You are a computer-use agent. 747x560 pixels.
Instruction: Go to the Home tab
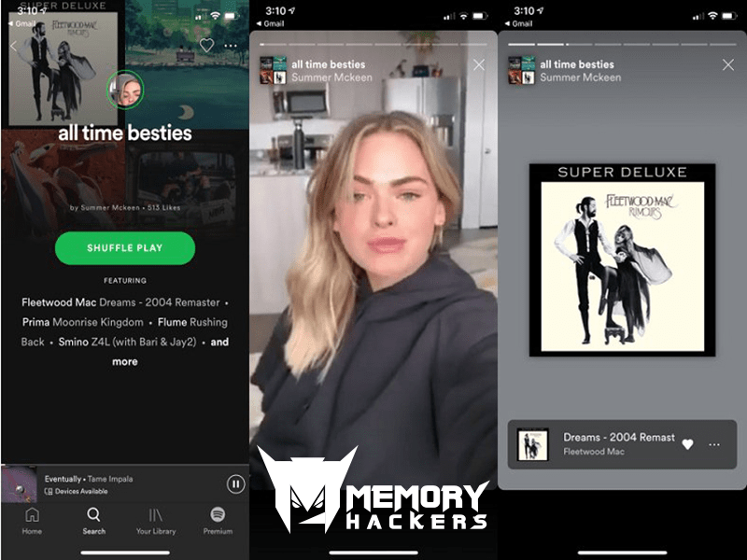coord(32,521)
